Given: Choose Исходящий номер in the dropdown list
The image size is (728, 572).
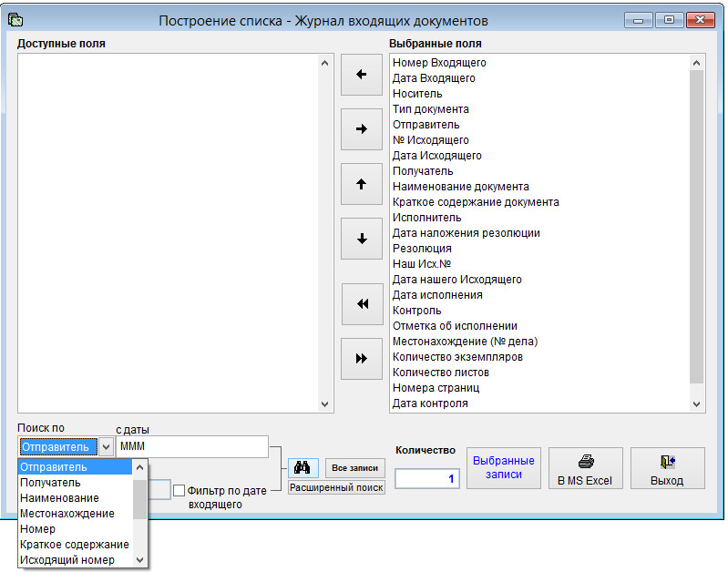Looking at the screenshot, I should [76, 560].
